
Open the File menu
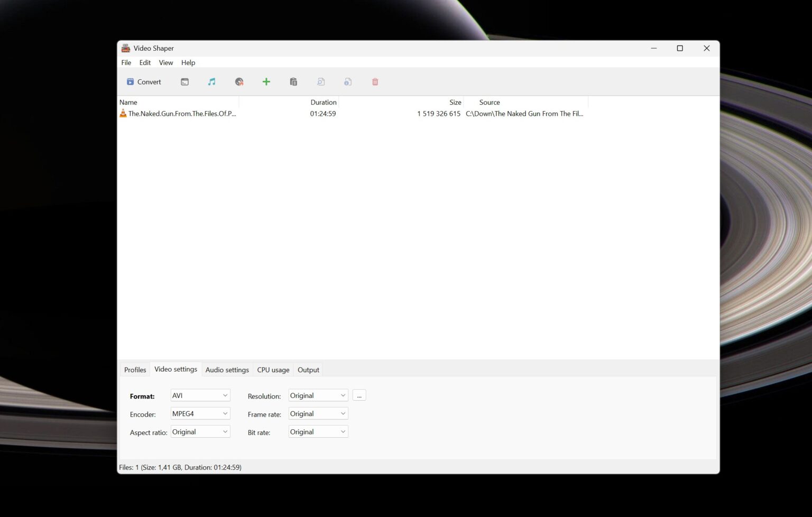click(x=126, y=62)
